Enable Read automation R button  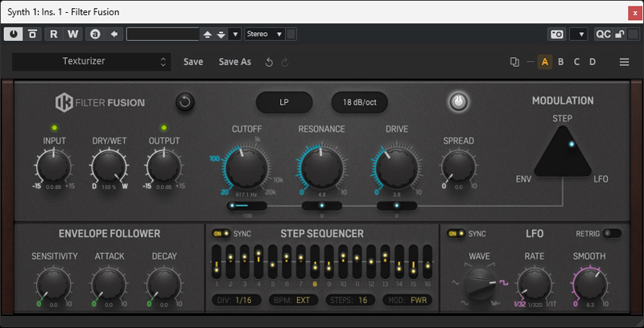54,34
